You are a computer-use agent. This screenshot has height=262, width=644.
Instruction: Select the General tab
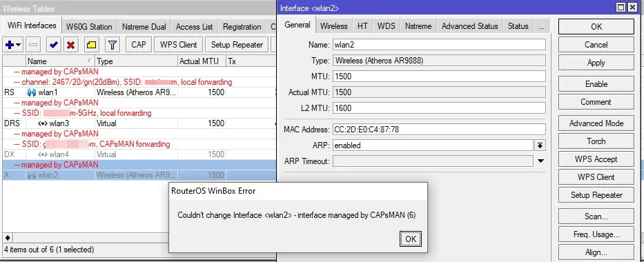click(x=297, y=25)
